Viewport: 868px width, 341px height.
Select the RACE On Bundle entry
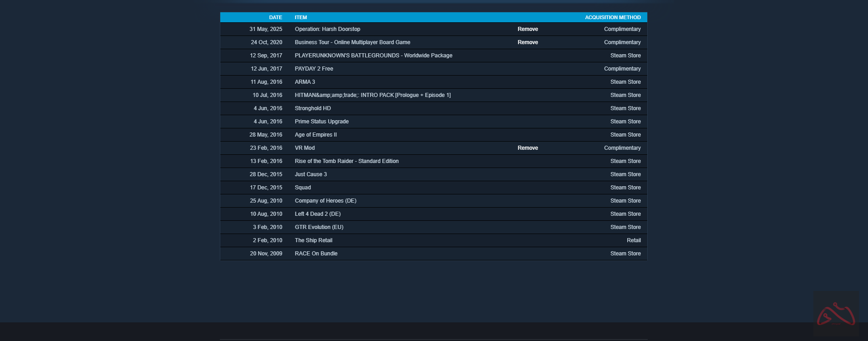(316, 254)
